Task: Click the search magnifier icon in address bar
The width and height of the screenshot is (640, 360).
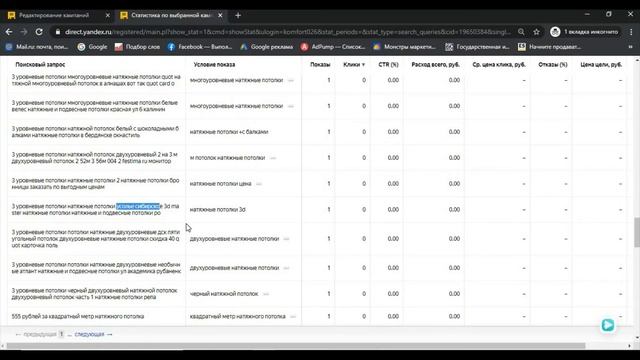Action: [521, 32]
